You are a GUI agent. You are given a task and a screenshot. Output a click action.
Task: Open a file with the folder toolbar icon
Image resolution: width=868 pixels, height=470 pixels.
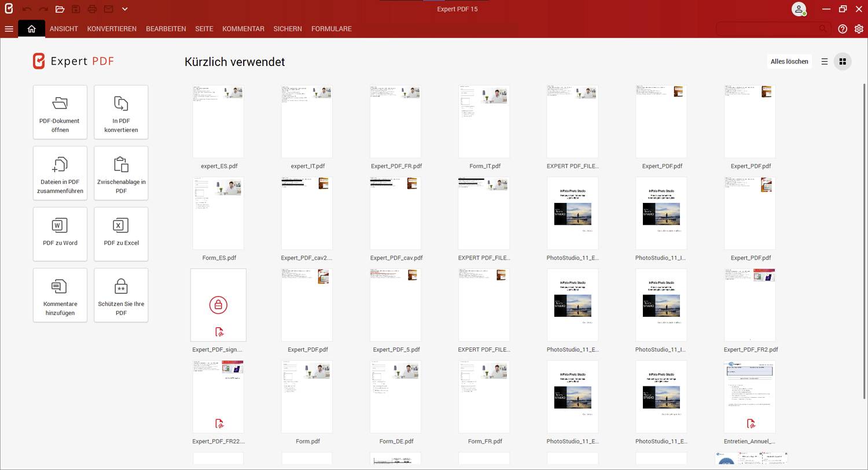(x=60, y=9)
